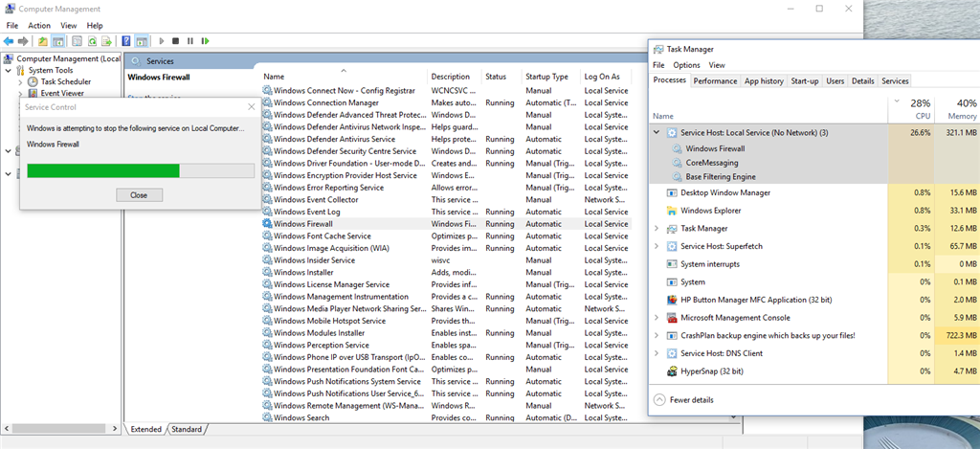Click the gear icon of Windows Installer row
Screen dimensions: 980x449
268,272
